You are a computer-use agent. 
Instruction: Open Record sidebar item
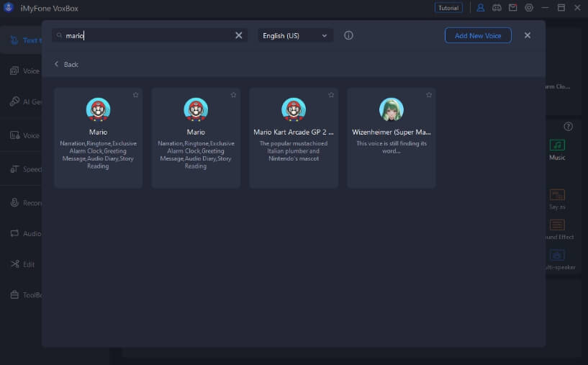(25, 203)
